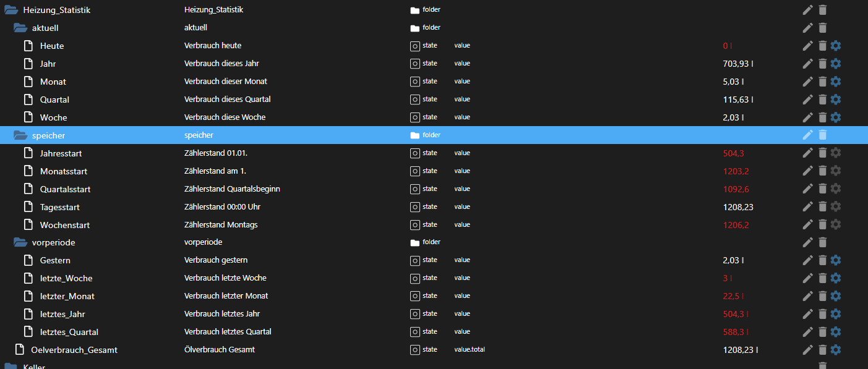This screenshot has width=868, height=369.
Task: Edit the speicher folder
Action: coord(807,135)
